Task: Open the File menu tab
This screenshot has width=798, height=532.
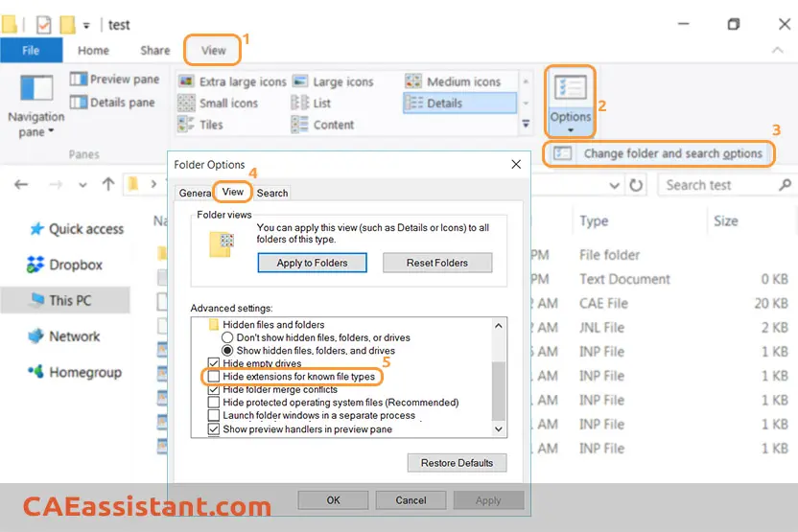Action: coord(31,51)
